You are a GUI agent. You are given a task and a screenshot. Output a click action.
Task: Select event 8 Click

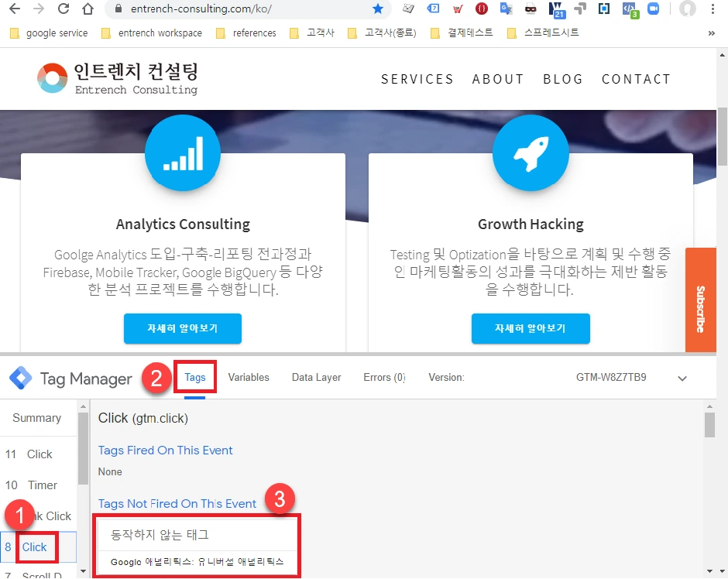click(38, 547)
